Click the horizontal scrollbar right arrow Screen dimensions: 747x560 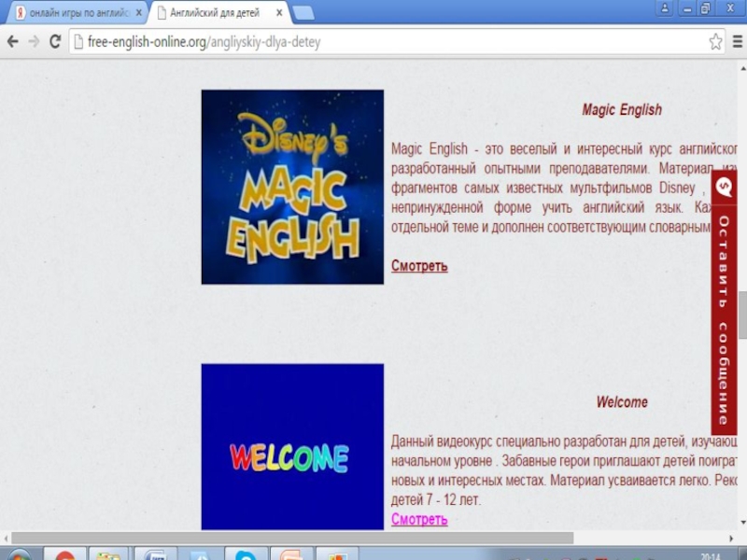(731, 539)
